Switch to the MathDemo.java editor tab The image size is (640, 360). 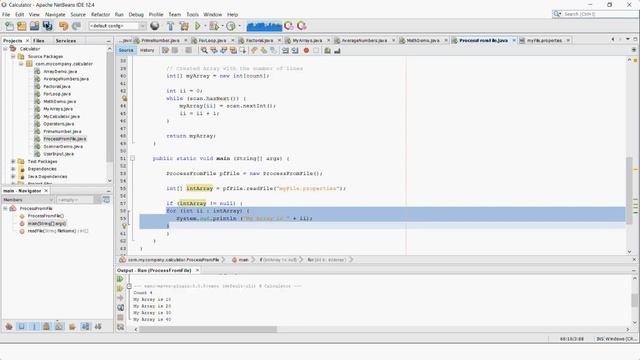[x=423, y=40]
